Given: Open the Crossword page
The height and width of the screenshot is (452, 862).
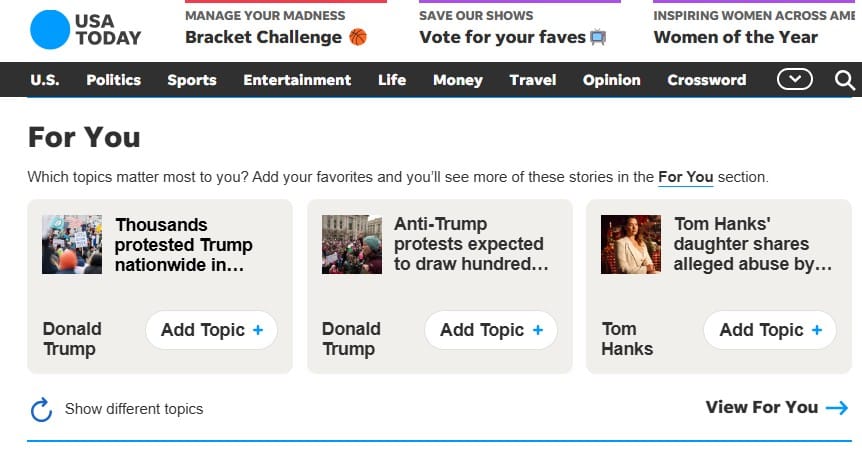Looking at the screenshot, I should pos(706,80).
